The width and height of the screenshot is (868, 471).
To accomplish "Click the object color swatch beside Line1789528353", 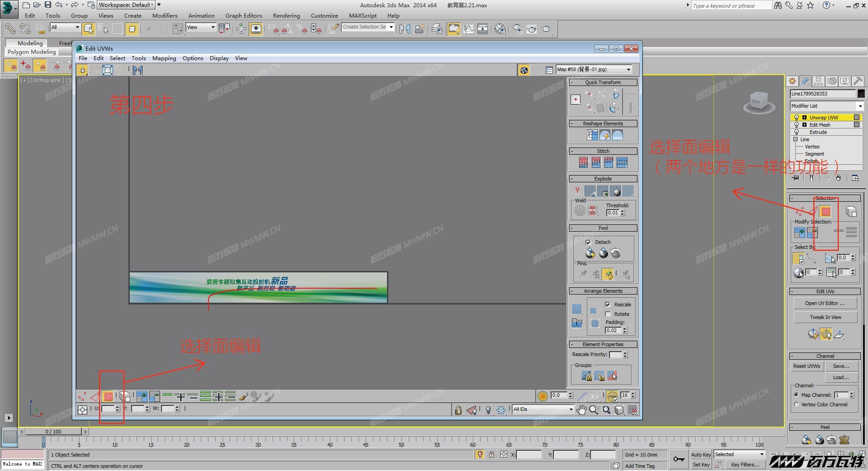I will click(861, 94).
